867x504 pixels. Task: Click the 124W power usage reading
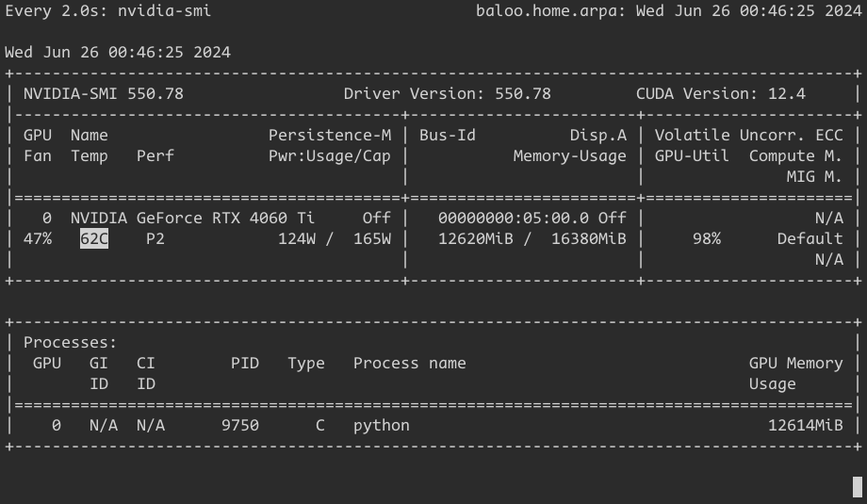coord(296,238)
